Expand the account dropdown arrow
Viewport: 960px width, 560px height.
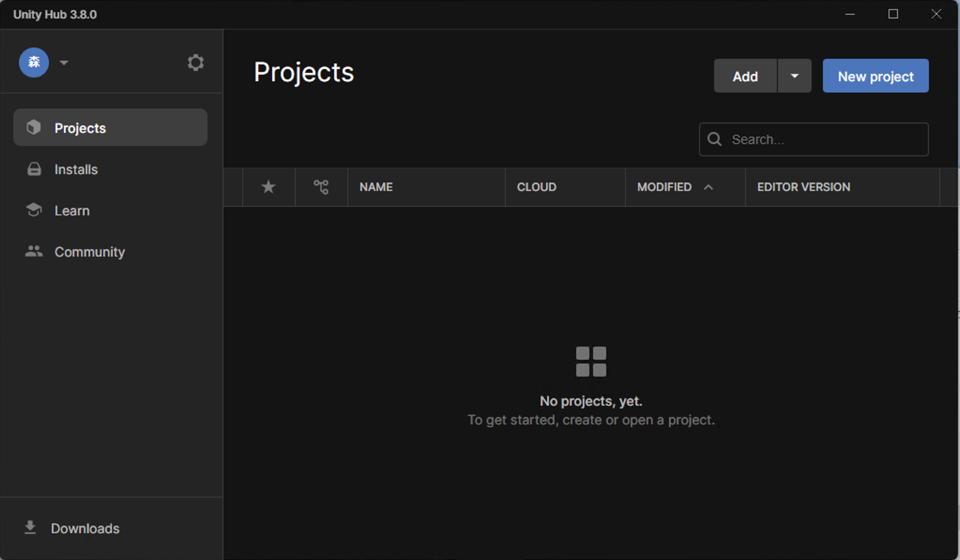[64, 62]
